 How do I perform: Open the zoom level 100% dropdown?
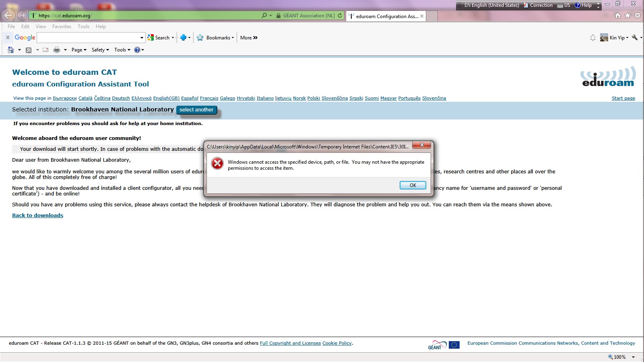point(633,357)
